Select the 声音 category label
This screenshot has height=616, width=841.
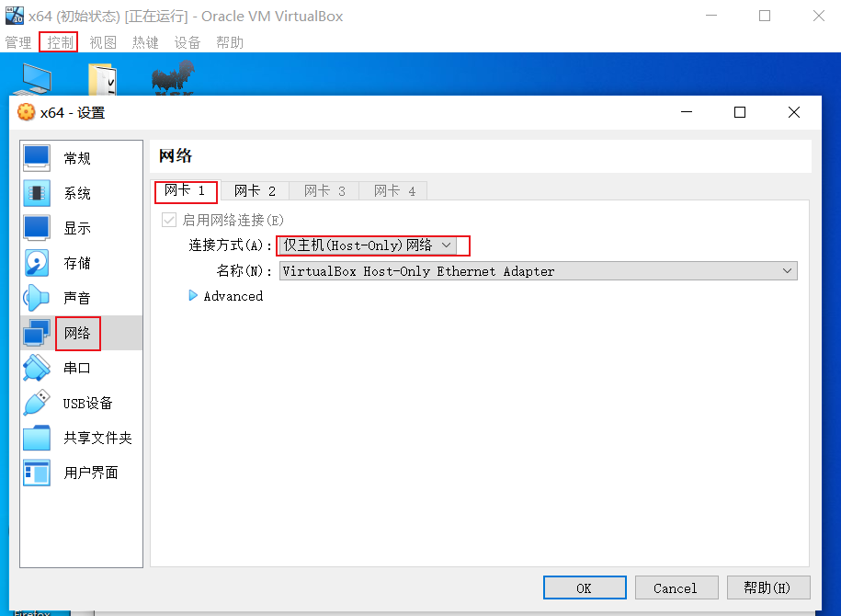click(x=77, y=298)
